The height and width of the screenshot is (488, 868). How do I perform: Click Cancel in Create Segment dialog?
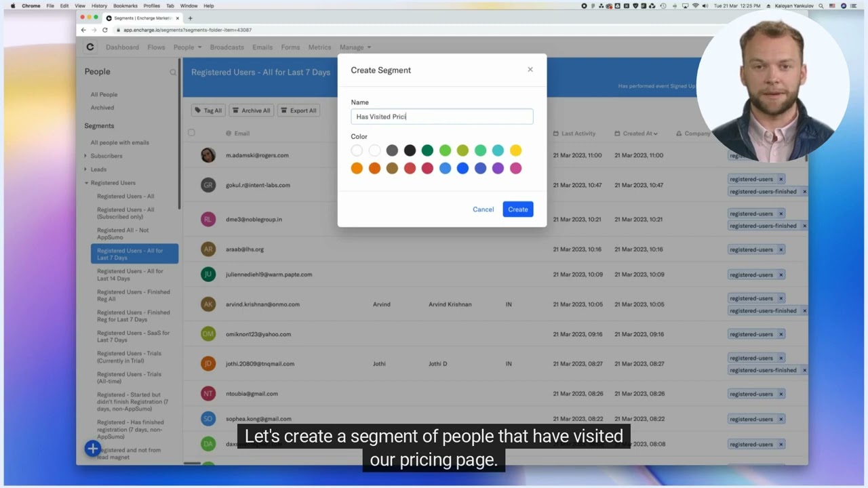pyautogui.click(x=483, y=209)
